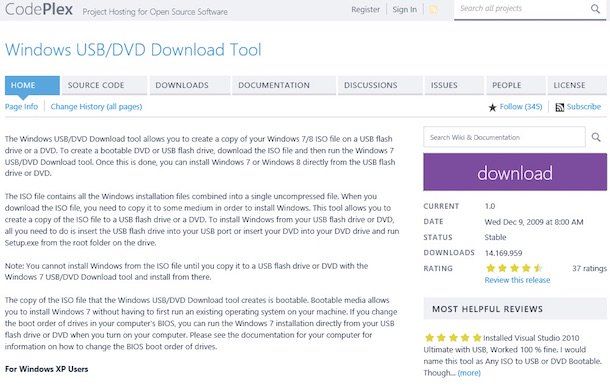Click the RSS icon next to Subscribe
Viewport: 610px width, 386px height.
(x=559, y=107)
